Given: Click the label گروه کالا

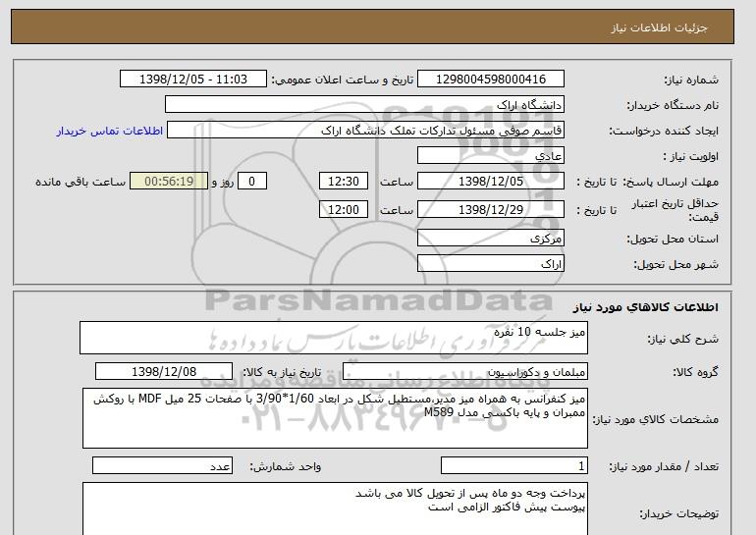Looking at the screenshot, I should point(696,372).
